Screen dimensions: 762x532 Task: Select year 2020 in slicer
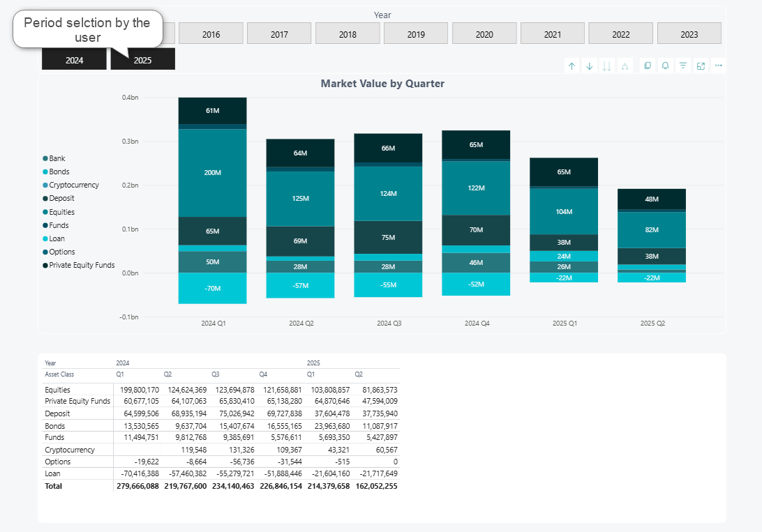pos(484,34)
